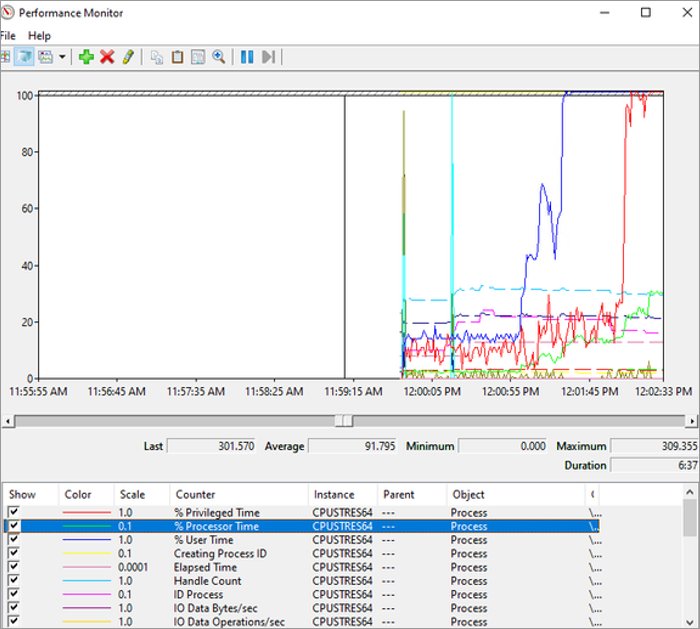Open the graph Properties icon
Image resolution: width=700 pixels, height=629 pixels.
(198, 57)
